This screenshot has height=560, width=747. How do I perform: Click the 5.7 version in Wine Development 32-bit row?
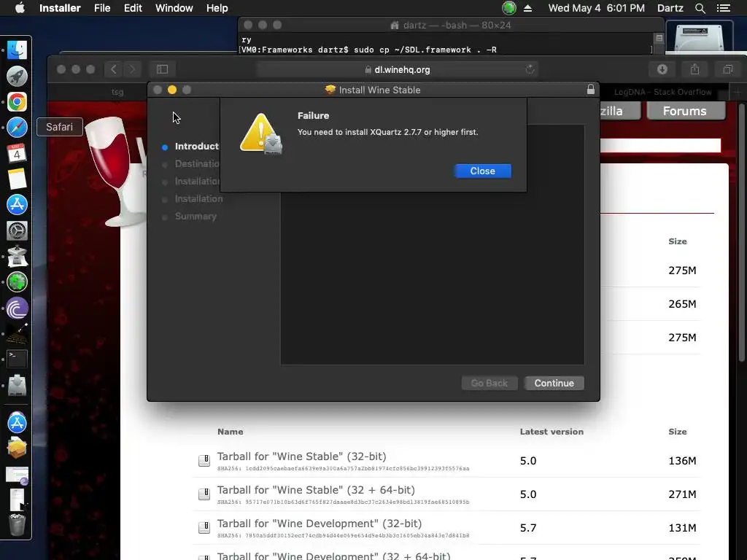click(x=528, y=528)
